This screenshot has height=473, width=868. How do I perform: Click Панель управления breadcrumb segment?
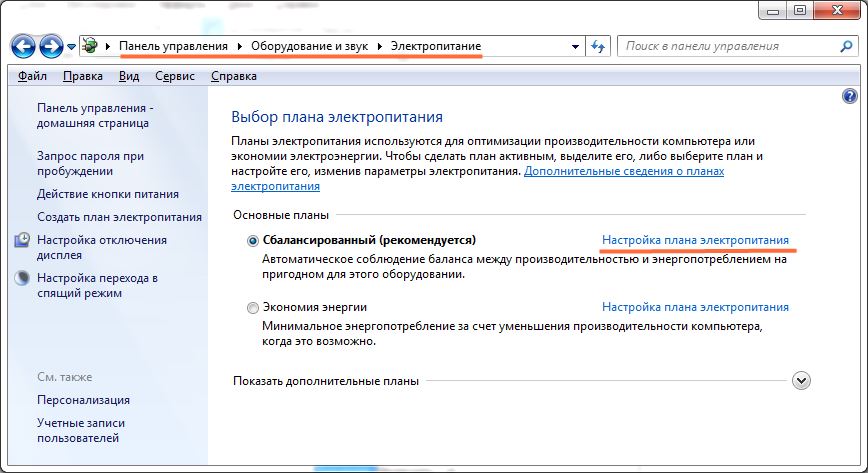click(x=173, y=46)
